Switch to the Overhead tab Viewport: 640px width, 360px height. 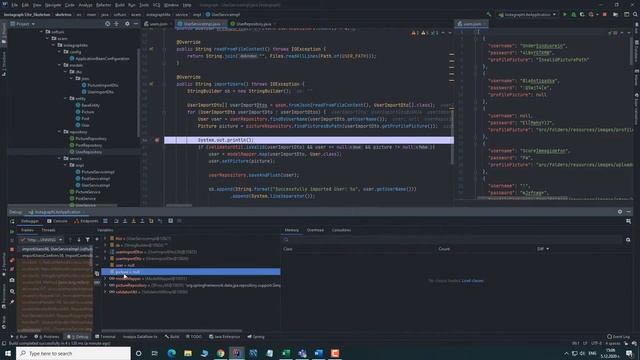[315, 230]
